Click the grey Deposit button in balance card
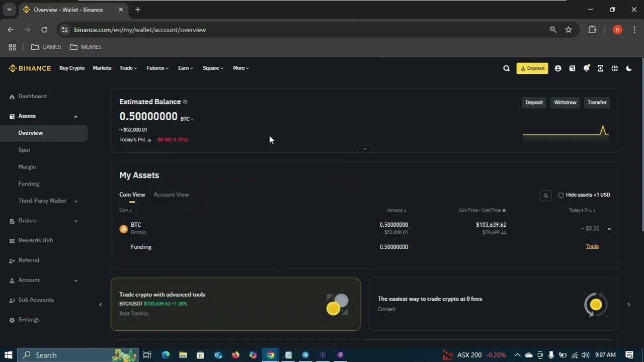Screen dimensions: 644x362 (534, 103)
